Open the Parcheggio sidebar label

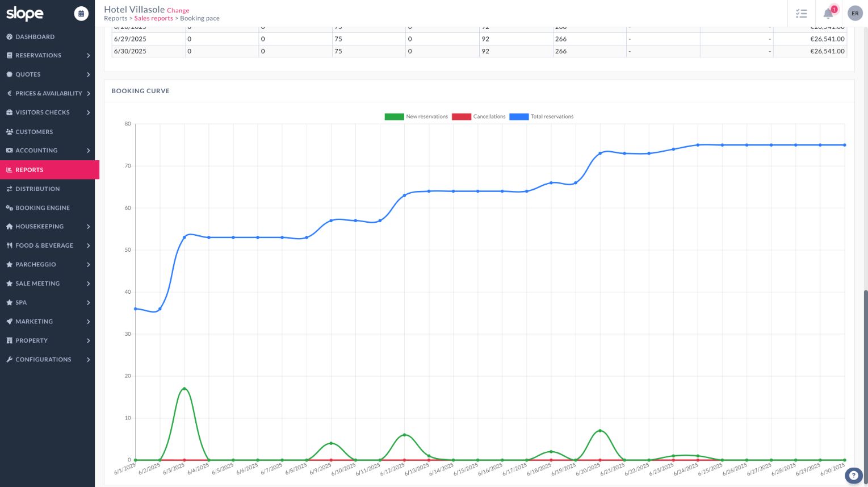(36, 265)
